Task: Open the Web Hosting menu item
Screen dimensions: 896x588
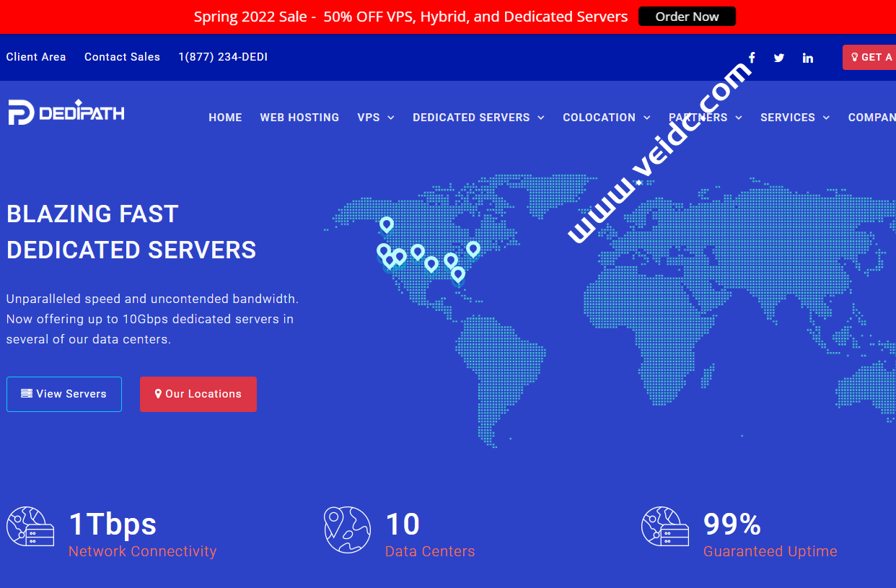Action: click(299, 118)
